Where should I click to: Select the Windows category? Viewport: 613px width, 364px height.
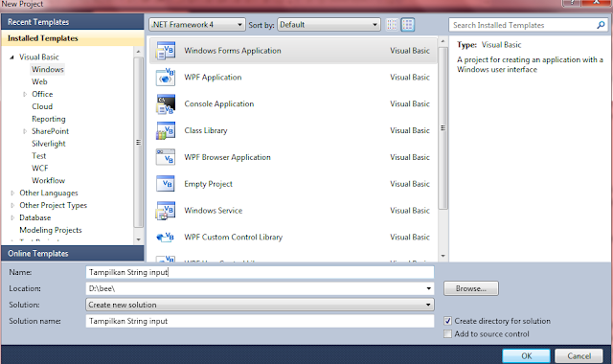[x=48, y=70]
